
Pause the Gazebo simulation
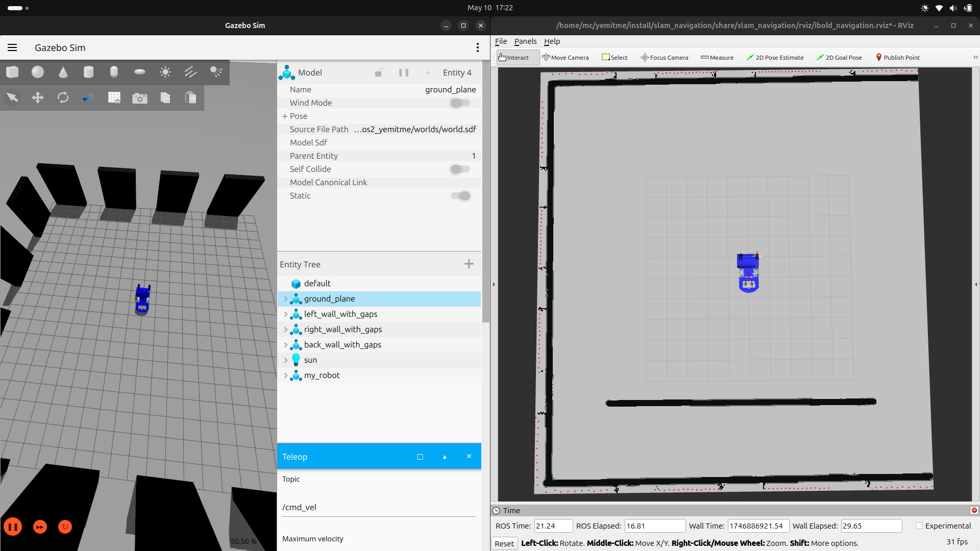tap(13, 527)
